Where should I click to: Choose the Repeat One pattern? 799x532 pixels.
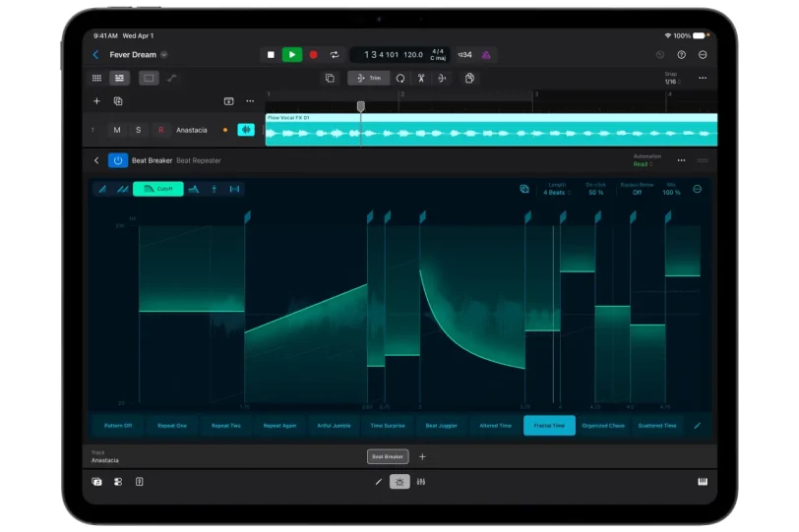point(172,426)
